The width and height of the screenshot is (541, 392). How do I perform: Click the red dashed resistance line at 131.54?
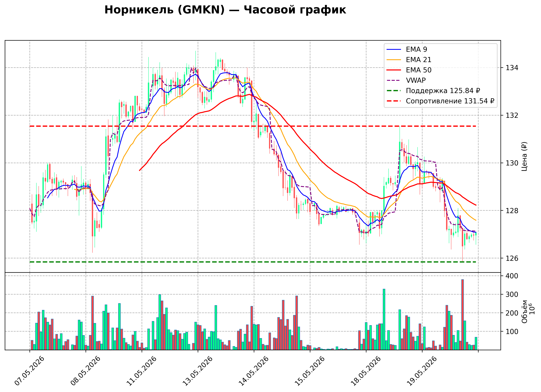(x=253, y=126)
